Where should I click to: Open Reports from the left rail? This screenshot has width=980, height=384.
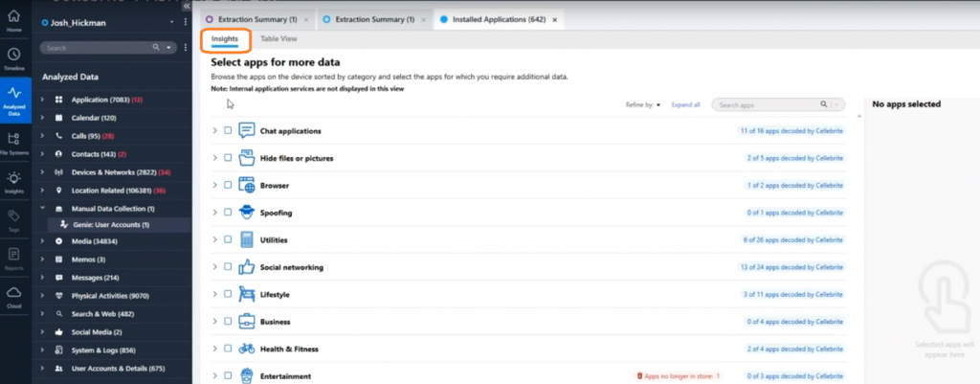(14, 259)
